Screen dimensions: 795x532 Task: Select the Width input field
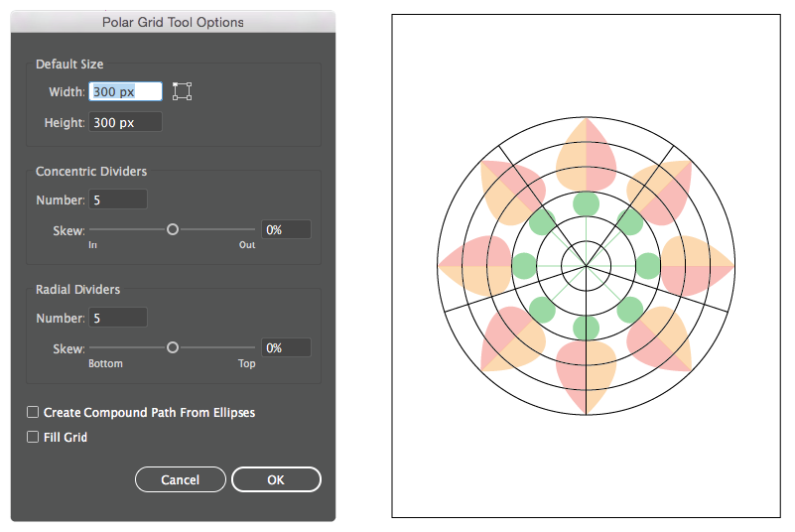[126, 91]
